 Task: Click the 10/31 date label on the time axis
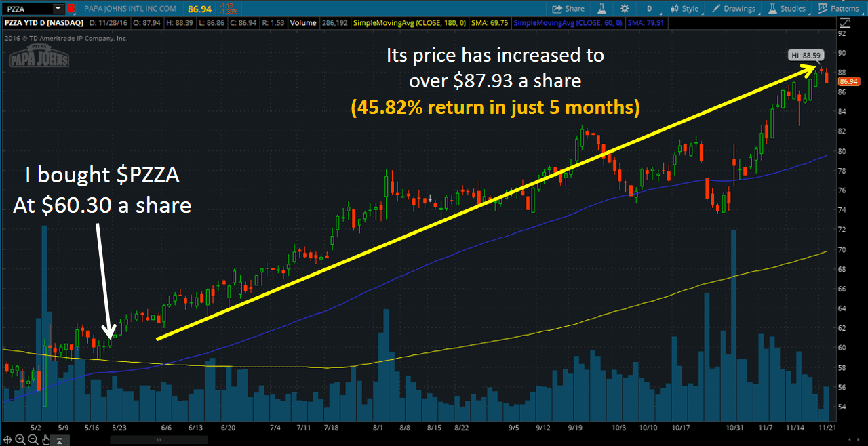[735, 428]
